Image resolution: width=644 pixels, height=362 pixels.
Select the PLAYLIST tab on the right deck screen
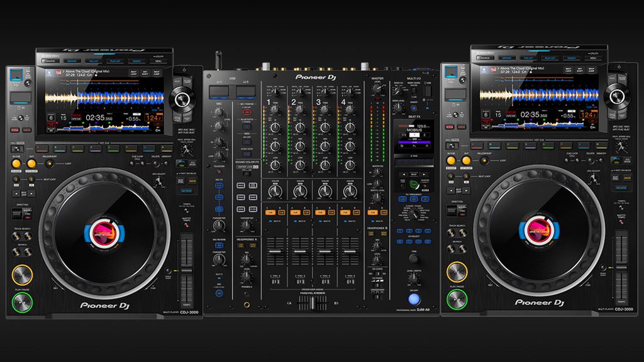coord(549,57)
